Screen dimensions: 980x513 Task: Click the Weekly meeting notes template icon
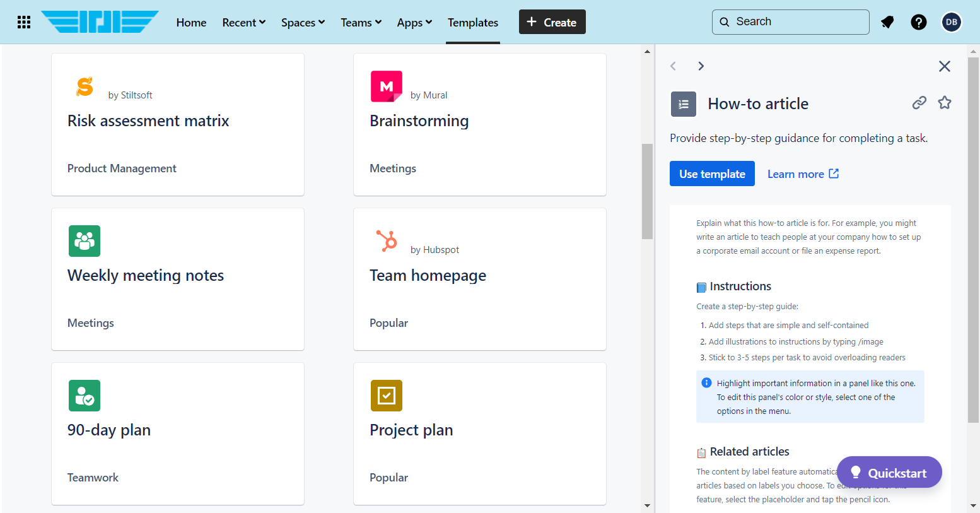point(85,241)
